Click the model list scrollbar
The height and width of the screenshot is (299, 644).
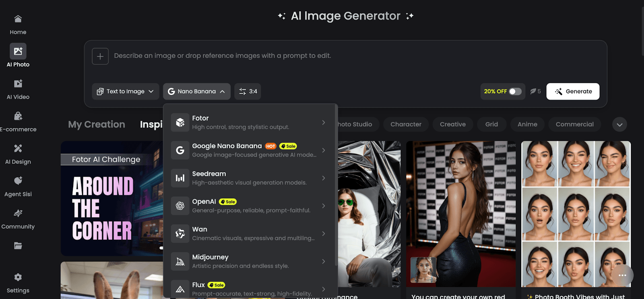coord(336,185)
